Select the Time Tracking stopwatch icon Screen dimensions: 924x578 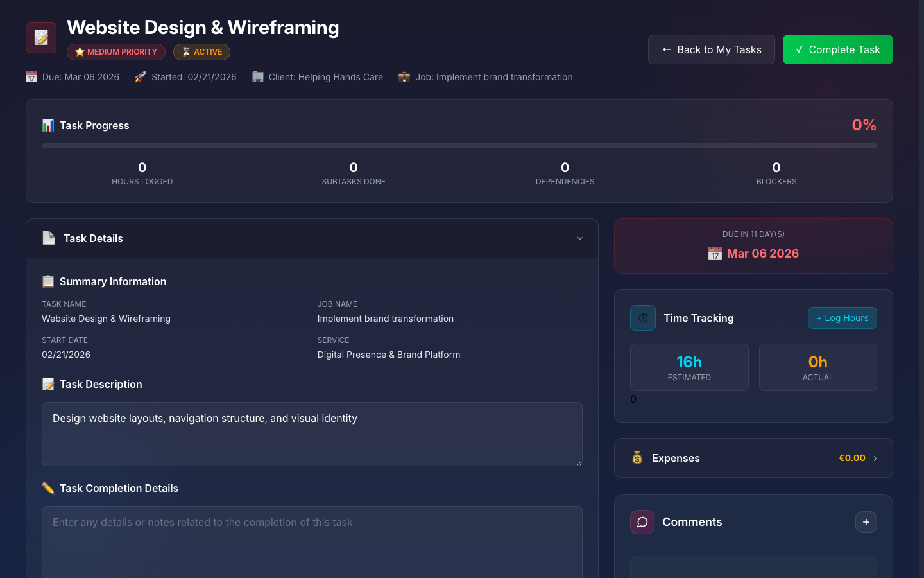pyautogui.click(x=642, y=318)
